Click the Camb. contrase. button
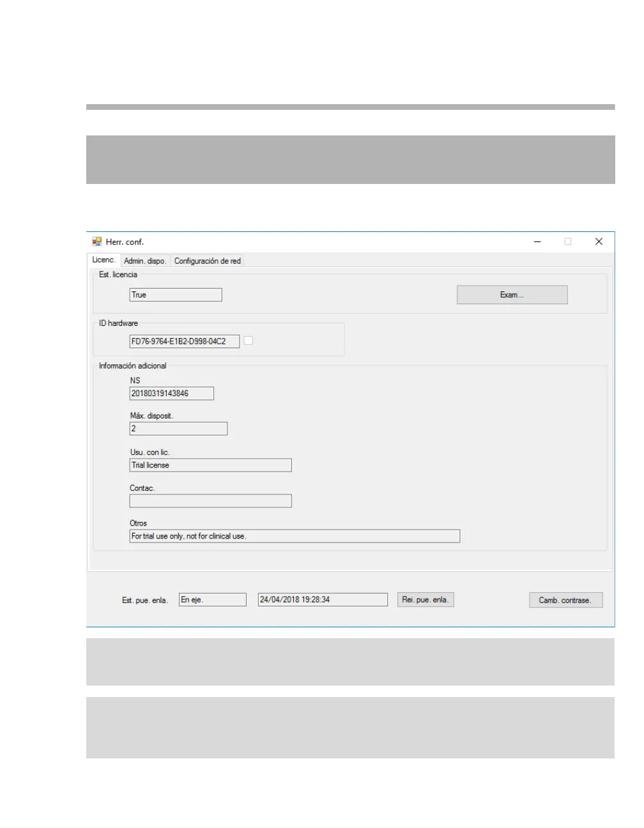Screen dimensions: 644x828 pyautogui.click(x=565, y=600)
